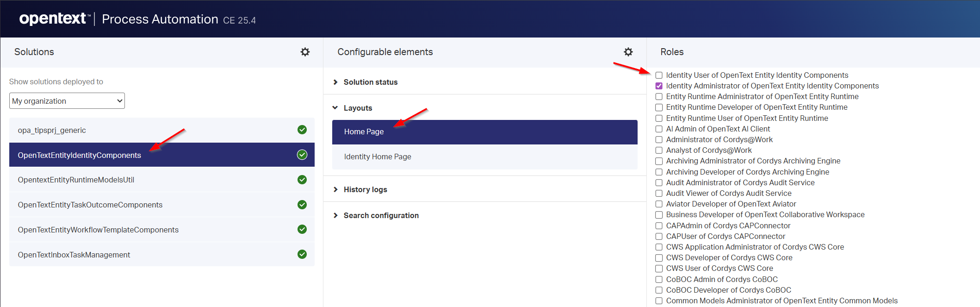The image size is (980, 307).
Task: Collapse the Layouts section
Action: [357, 108]
